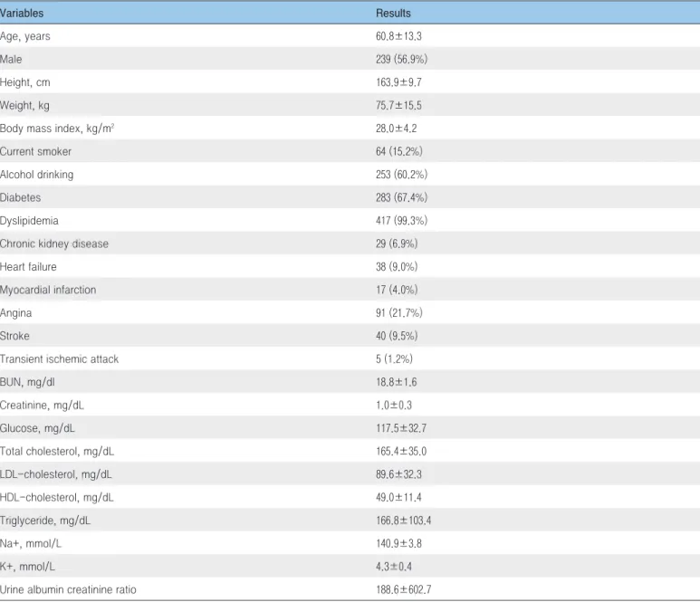Viewport: 700px width, 602px height.
Task: Click the 'Transient ischemic attack' label
Action: 59,359
